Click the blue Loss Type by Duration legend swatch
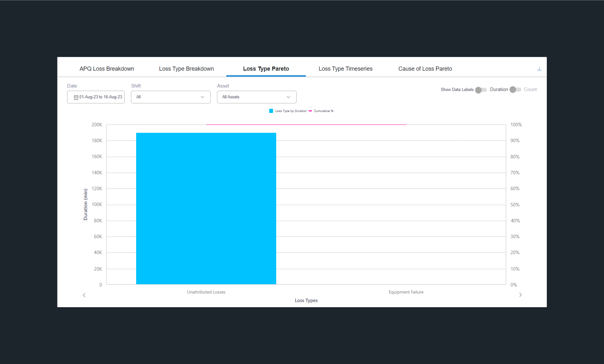The width and height of the screenshot is (604, 364). pos(271,111)
